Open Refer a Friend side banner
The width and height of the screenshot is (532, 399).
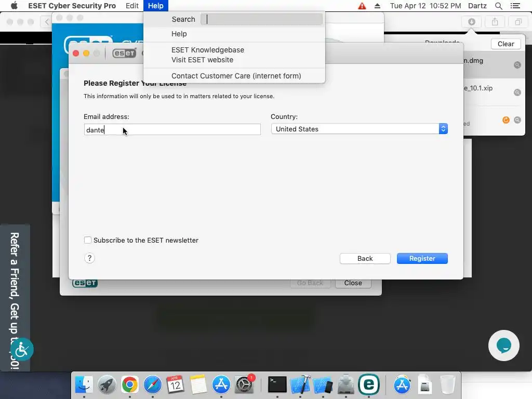15,299
